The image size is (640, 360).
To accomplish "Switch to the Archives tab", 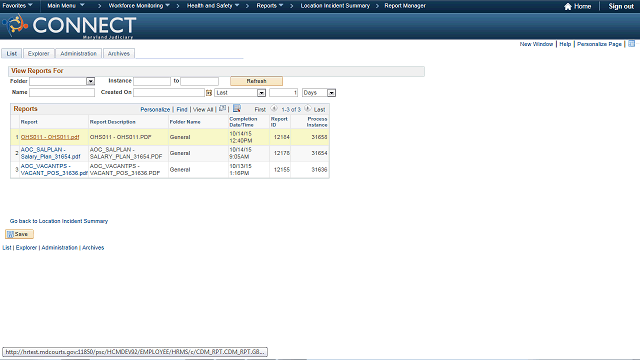I will 119,53.
